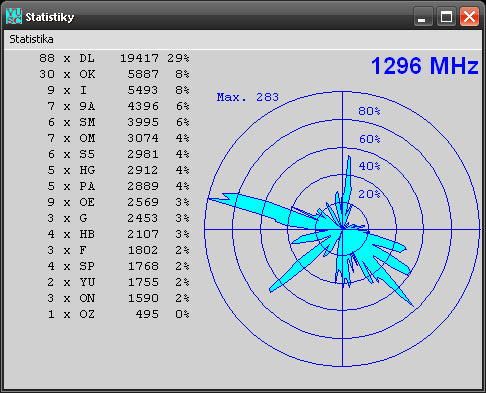
Task: Close the Statistiky window
Action: 469,16
